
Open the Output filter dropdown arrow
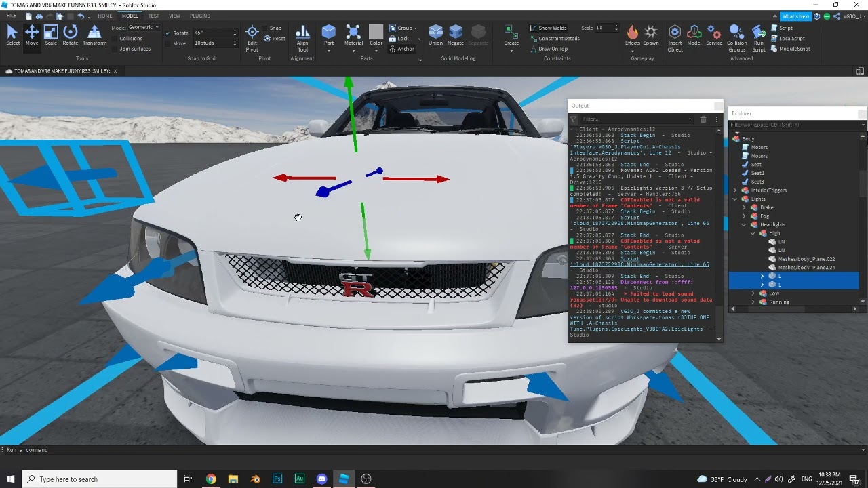click(x=690, y=119)
